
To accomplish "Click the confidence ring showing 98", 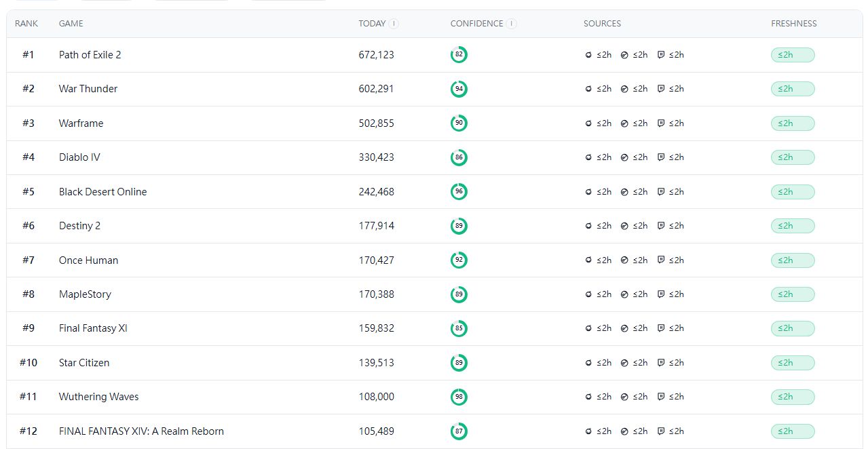I will click(459, 397).
